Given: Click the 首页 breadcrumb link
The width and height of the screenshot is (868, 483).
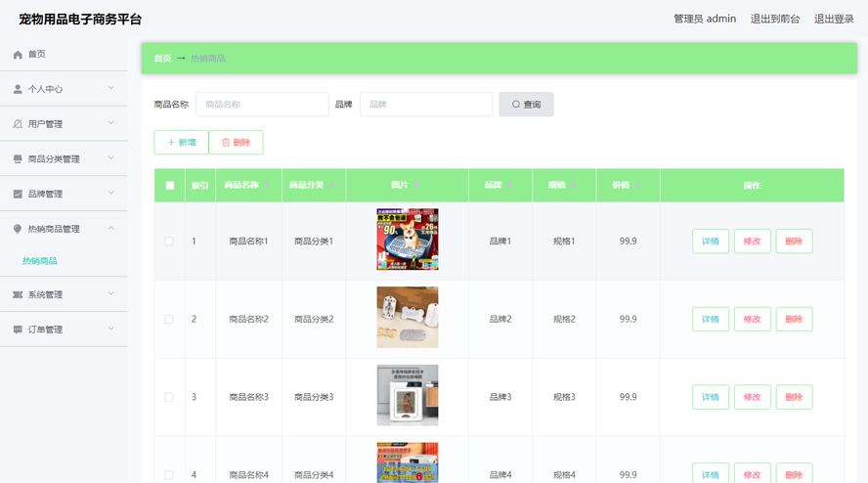Looking at the screenshot, I should pyautogui.click(x=162, y=58).
